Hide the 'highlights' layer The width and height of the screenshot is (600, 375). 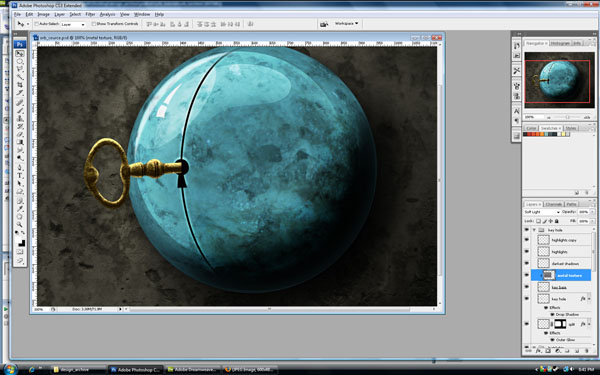point(527,251)
